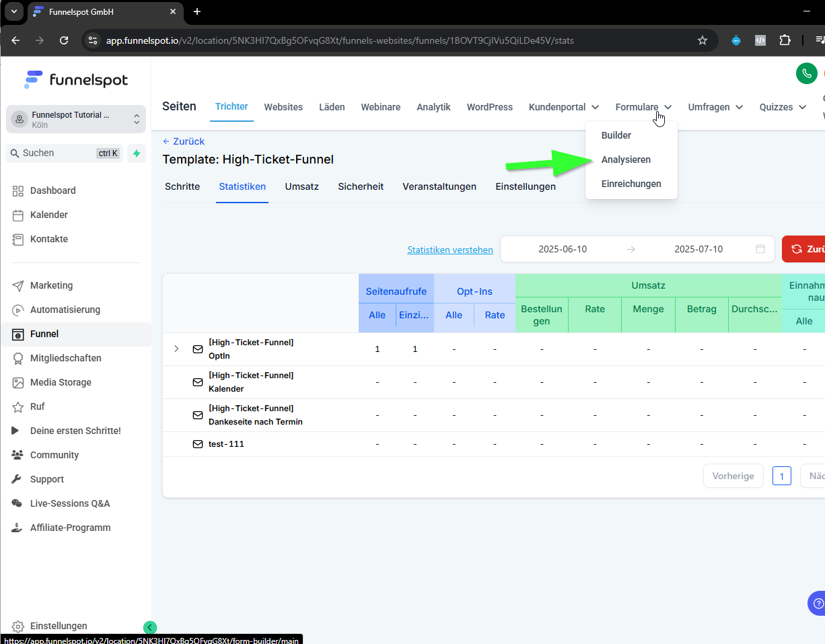825x644 pixels.
Task: Open the Analytik section
Action: [x=433, y=107]
